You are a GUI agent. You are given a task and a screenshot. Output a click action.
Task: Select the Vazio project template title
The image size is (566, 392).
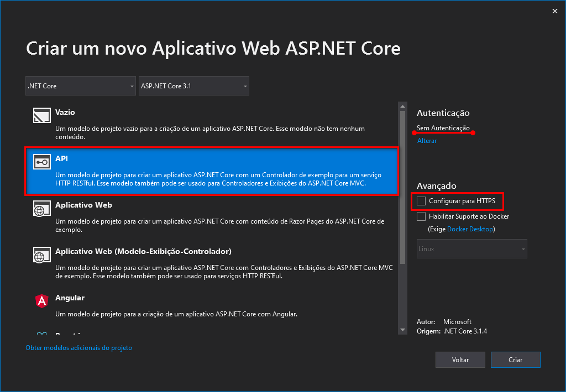click(x=65, y=112)
